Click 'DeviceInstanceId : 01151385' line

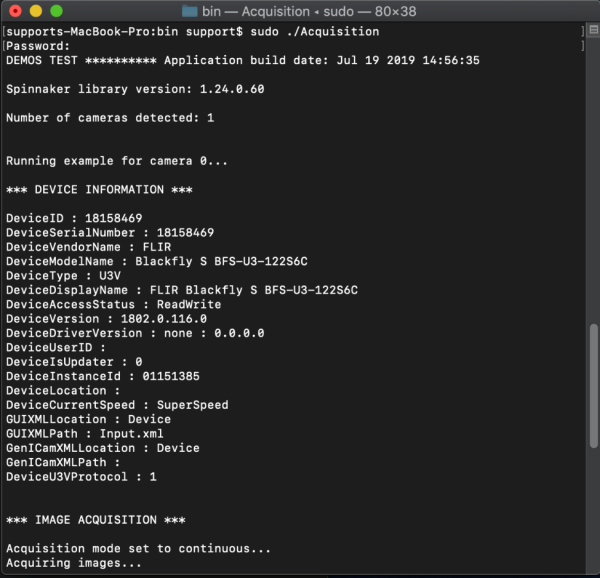pyautogui.click(x=103, y=376)
